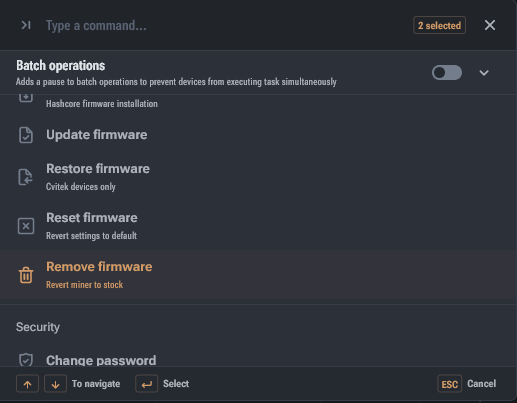Expand the Batch operations chevron
517x403 pixels.
(484, 73)
